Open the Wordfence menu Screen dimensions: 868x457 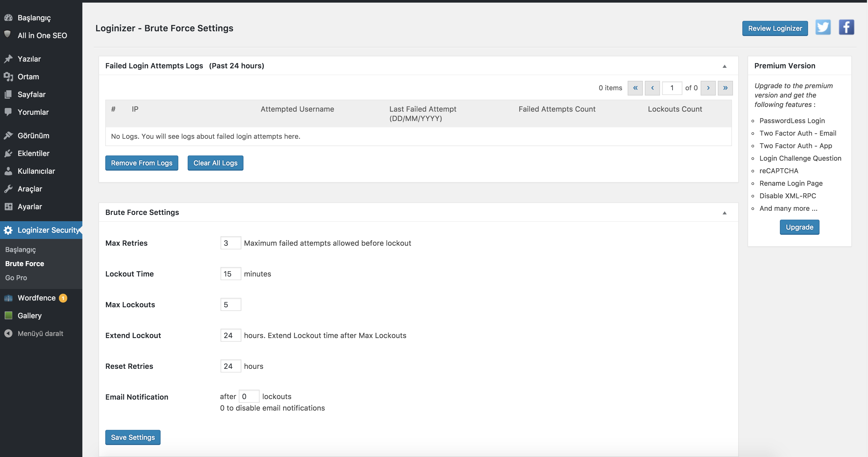41,298
